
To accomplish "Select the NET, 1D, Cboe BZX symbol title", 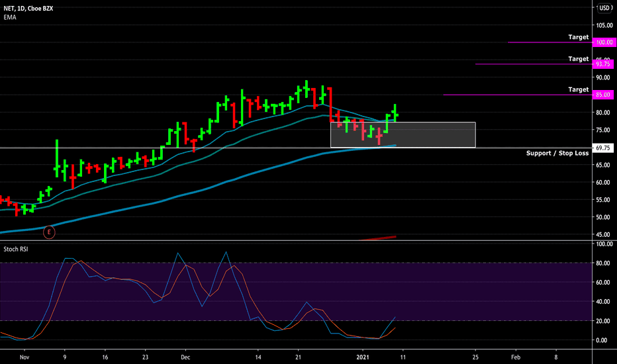I will pos(28,8).
